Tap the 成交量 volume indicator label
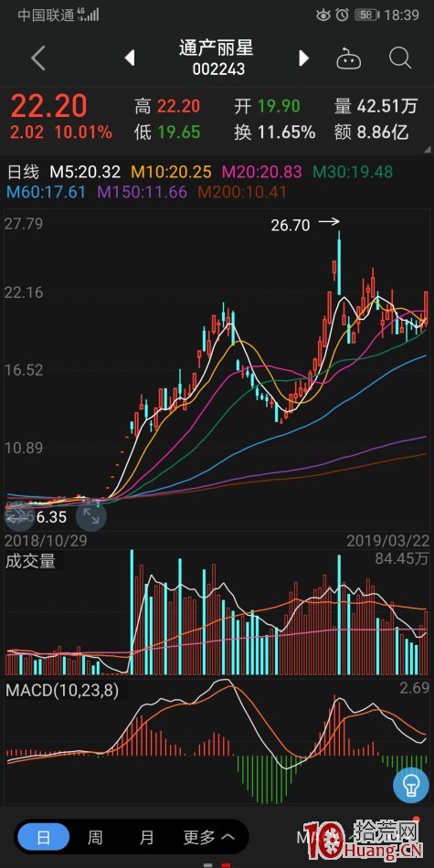 (x=30, y=561)
